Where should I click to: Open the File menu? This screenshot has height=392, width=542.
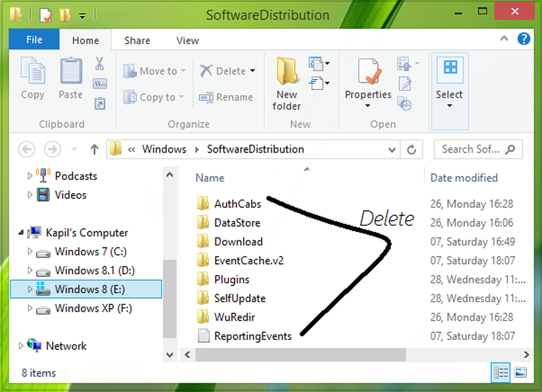coord(34,40)
